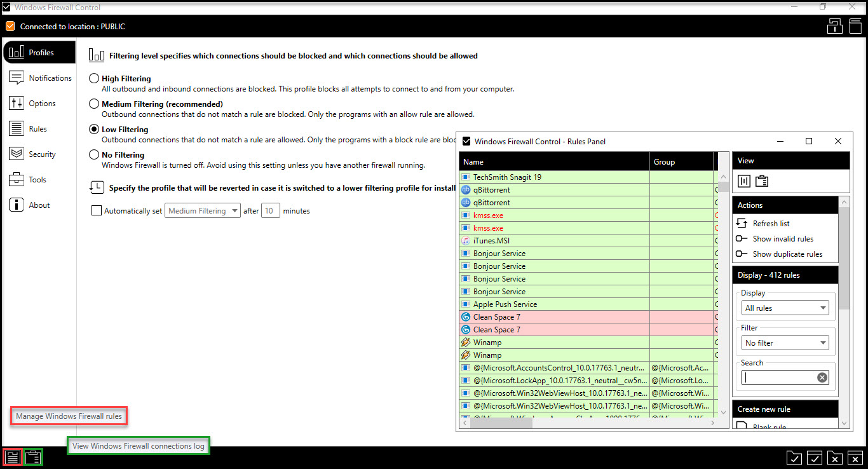Open the Rules Panel icon in bottom-left bar
Screen dimensions: 868x469
pyautogui.click(x=13, y=457)
